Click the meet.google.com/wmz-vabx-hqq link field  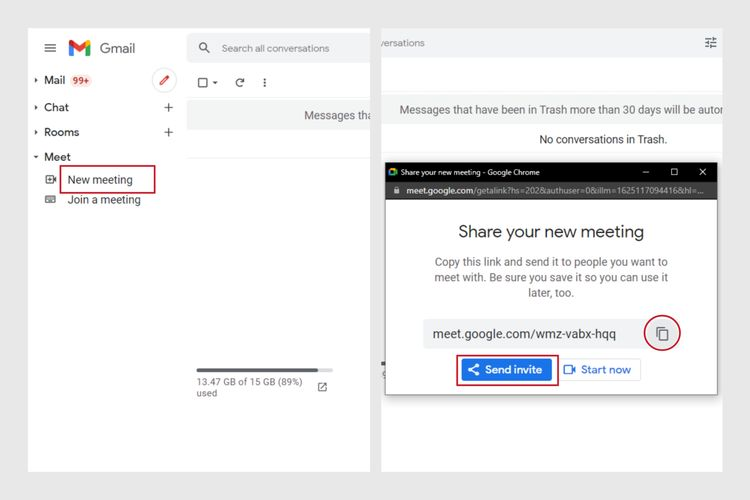(x=533, y=333)
